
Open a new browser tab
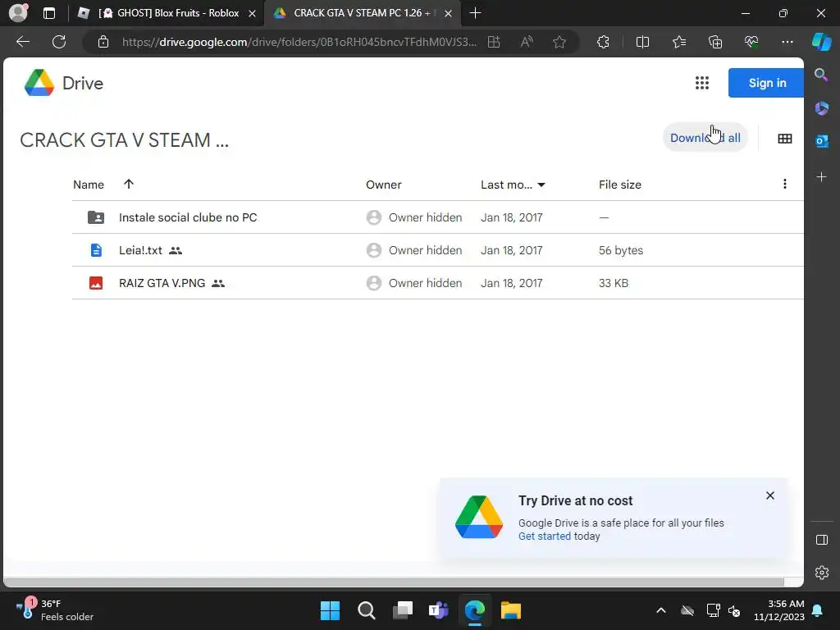pyautogui.click(x=475, y=13)
